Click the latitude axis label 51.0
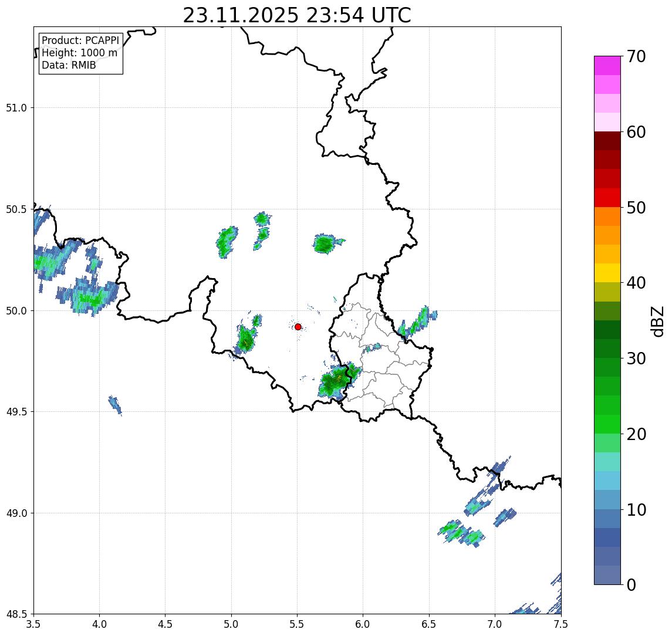 (x=16, y=108)
